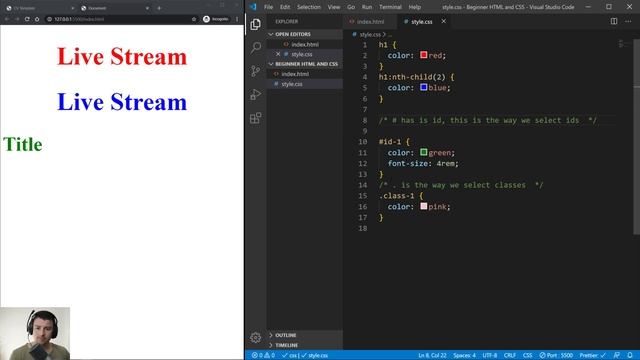Open the Edit menu
640x360 pixels.
click(x=285, y=7)
